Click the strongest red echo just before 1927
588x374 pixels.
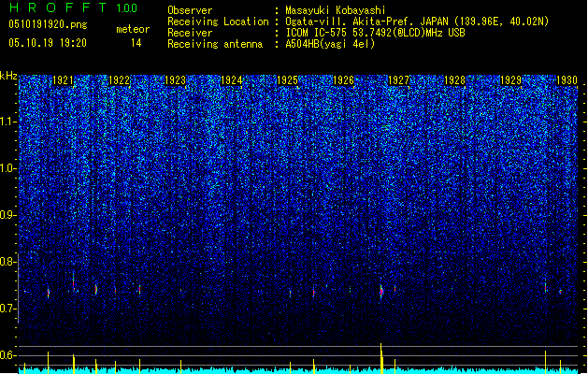click(x=381, y=292)
